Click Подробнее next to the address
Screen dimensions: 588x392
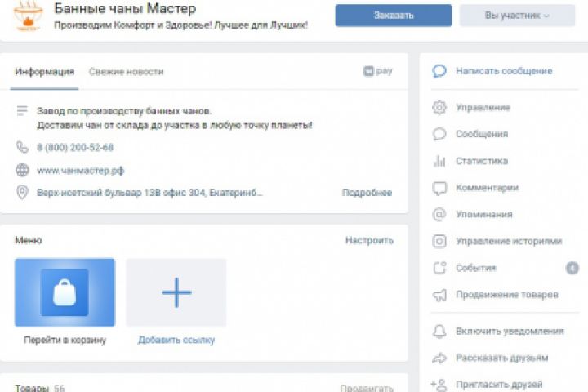(x=367, y=193)
